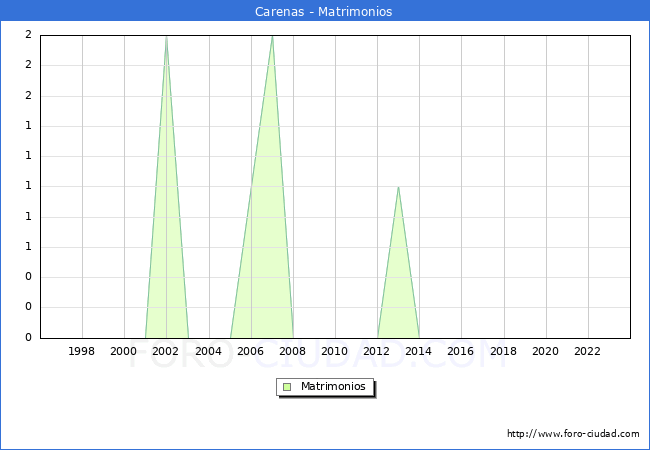The image size is (650, 450).
Task: Click the 2008 x-axis label
Action: click(292, 351)
